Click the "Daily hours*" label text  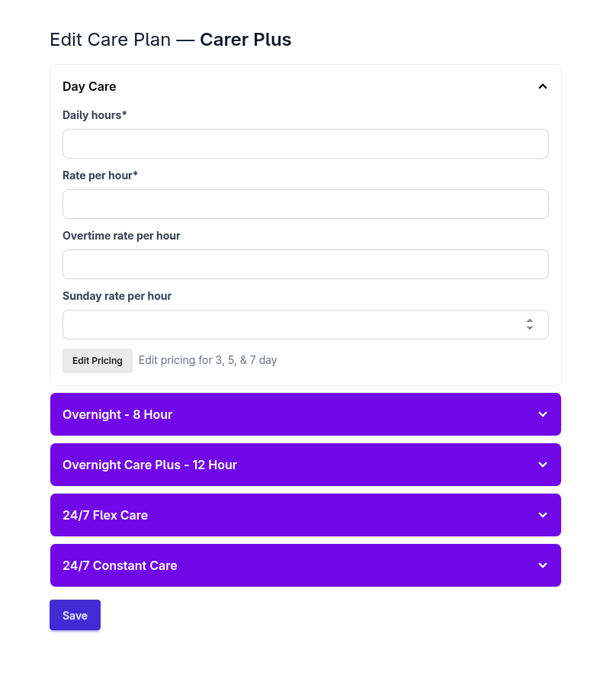(95, 115)
